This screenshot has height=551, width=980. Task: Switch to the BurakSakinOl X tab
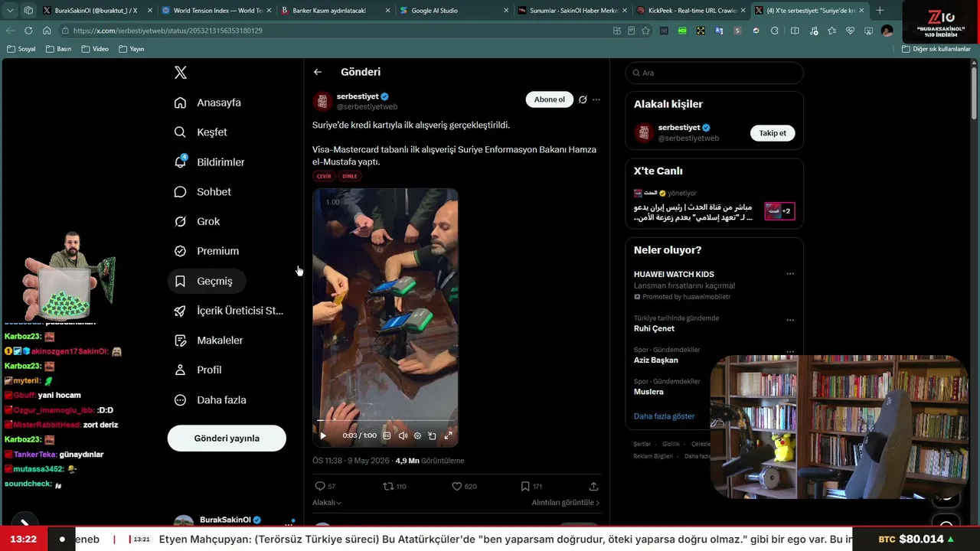[98, 11]
